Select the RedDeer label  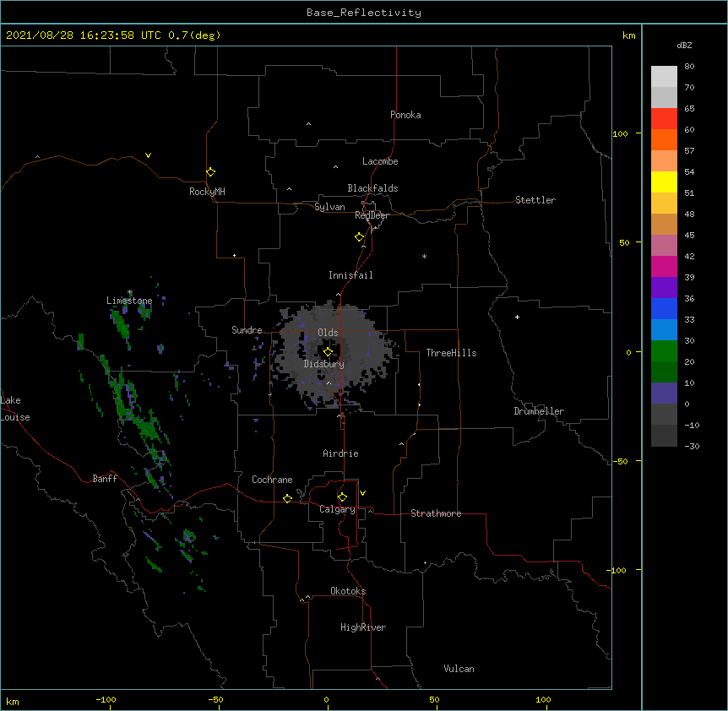coord(372,215)
